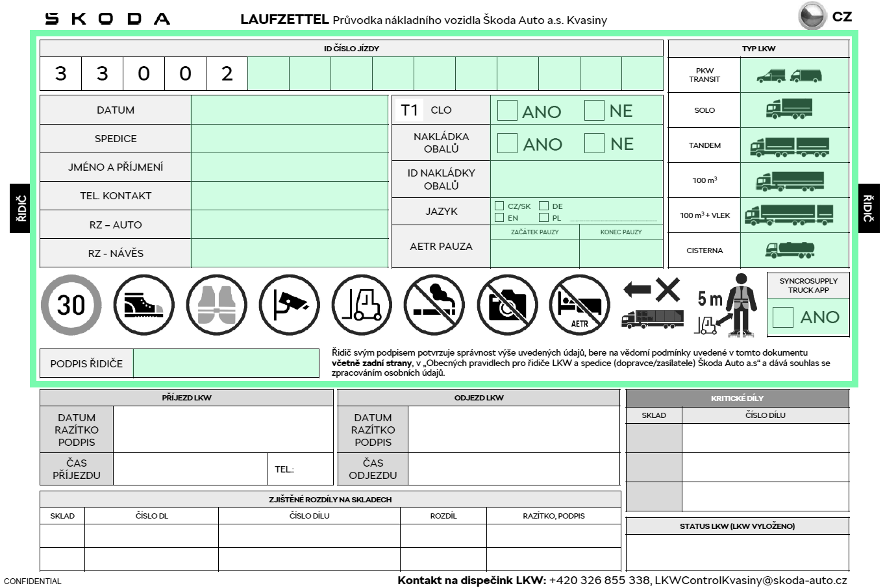This screenshot has width=885, height=588.
Task: Tick the DE language checkbox
Action: pos(544,206)
